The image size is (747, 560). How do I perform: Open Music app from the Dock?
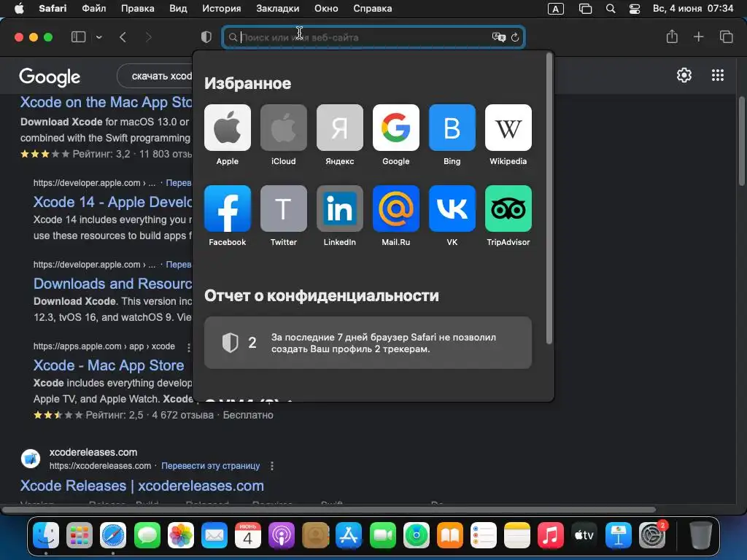click(551, 534)
